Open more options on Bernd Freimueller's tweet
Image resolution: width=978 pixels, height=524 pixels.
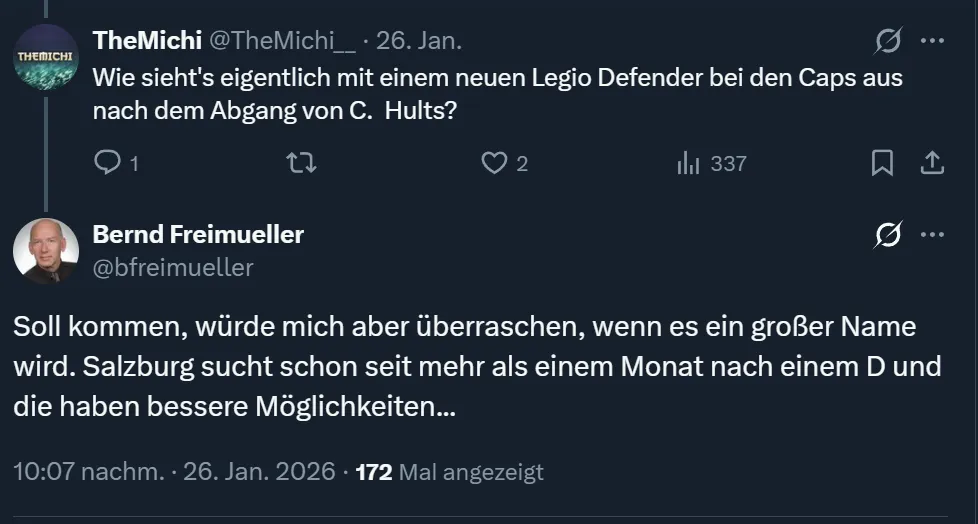pos(932,235)
